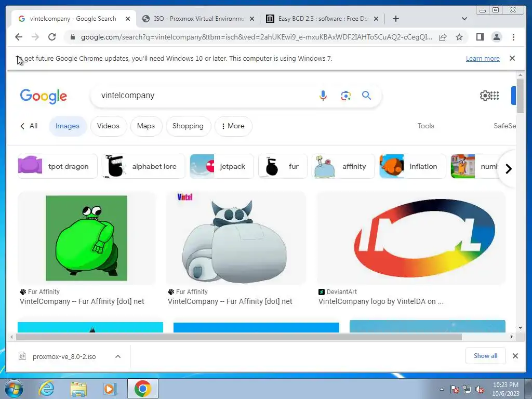Click the jetpack suggestion chip
This screenshot has height=399, width=532.
[221, 166]
